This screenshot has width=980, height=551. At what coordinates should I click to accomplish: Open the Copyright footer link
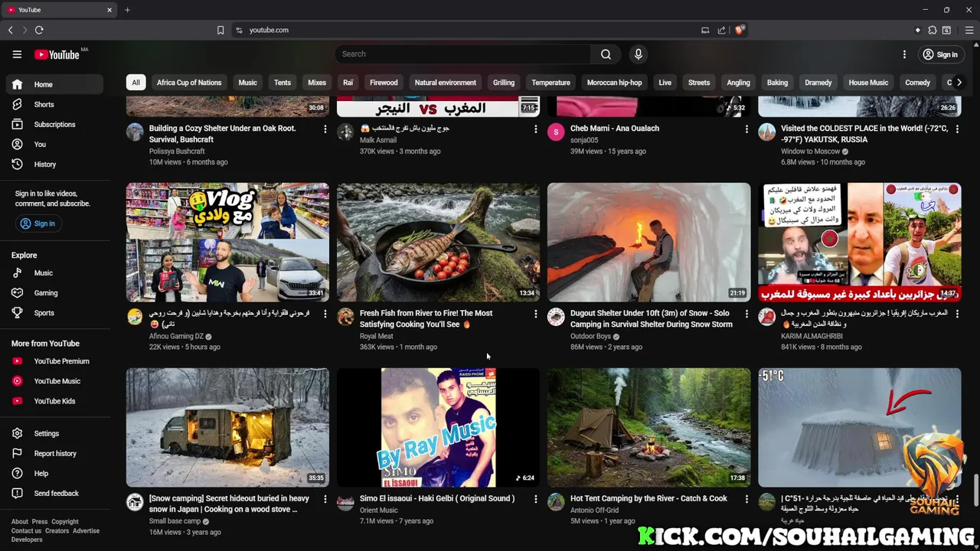coord(65,522)
